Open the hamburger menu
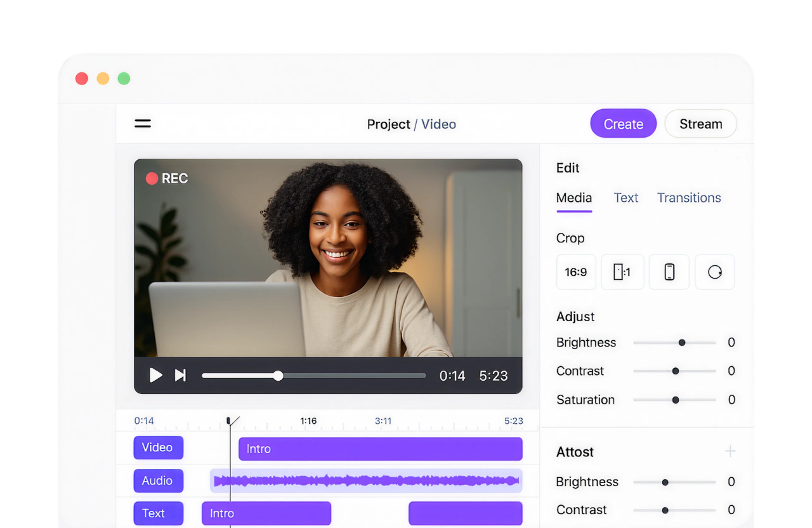The image size is (812, 528). point(143,123)
